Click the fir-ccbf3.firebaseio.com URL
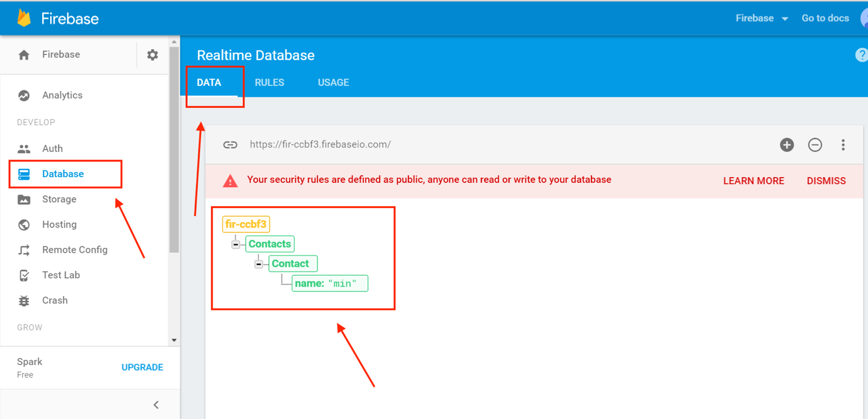Viewport: 868px width, 419px height. pos(320,144)
